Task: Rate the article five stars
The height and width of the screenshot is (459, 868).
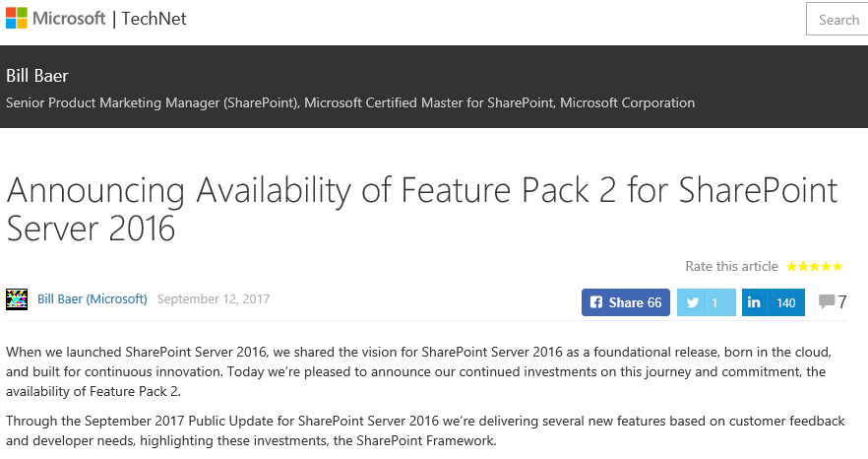Action: (837, 267)
